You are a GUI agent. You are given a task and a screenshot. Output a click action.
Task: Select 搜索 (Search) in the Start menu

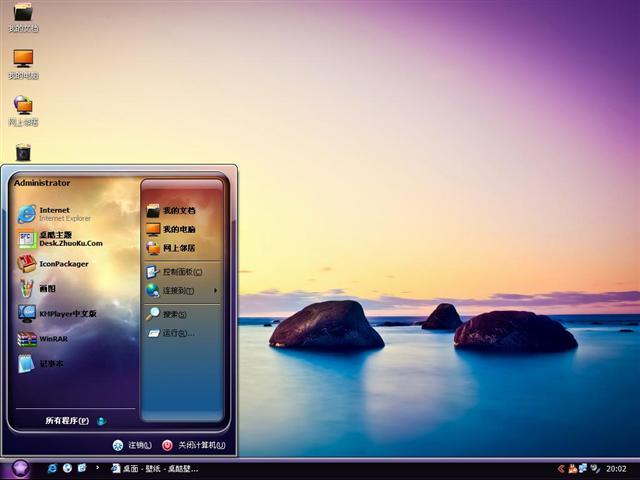coord(174,314)
